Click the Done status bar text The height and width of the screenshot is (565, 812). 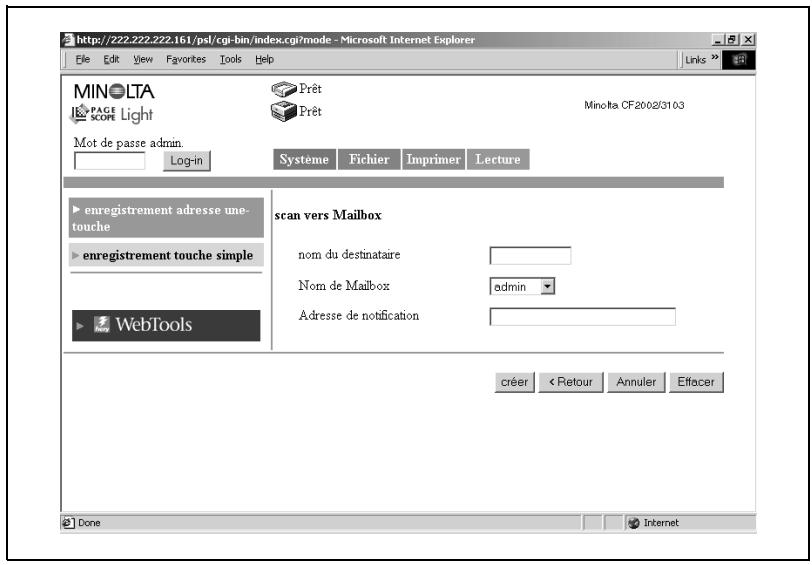click(89, 523)
